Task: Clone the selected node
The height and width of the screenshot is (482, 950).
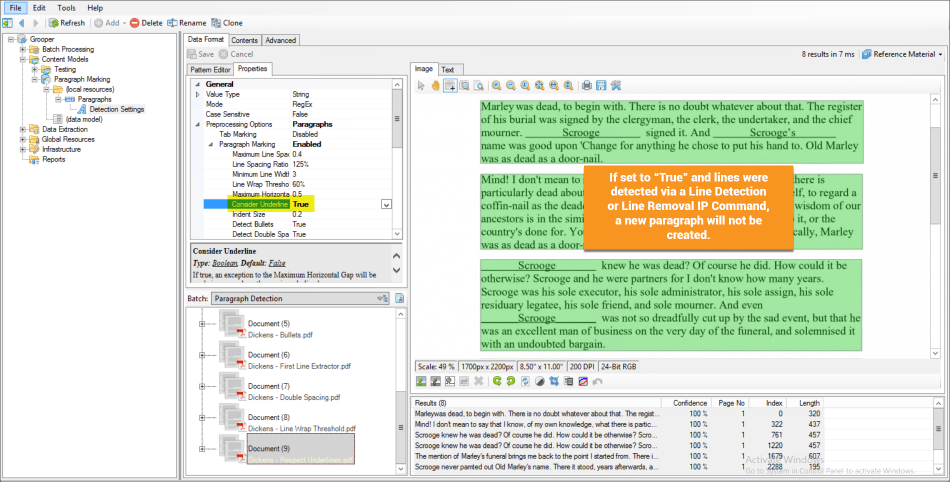Action: (x=227, y=22)
